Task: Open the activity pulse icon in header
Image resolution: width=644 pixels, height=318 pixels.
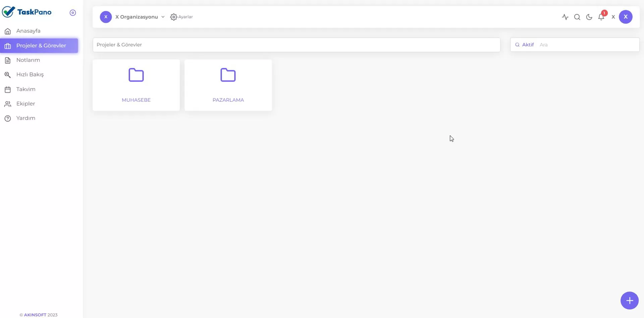Action: pyautogui.click(x=565, y=17)
